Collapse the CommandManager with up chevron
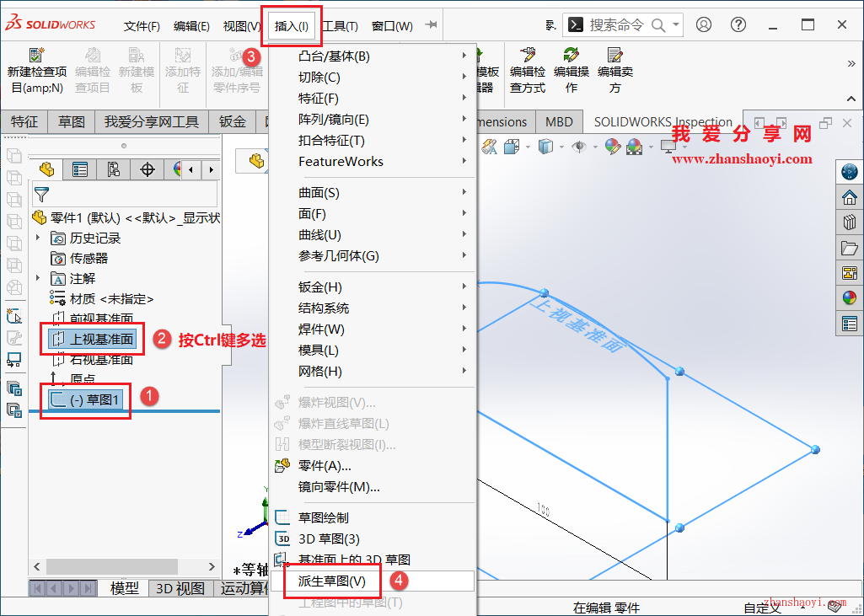 click(851, 99)
